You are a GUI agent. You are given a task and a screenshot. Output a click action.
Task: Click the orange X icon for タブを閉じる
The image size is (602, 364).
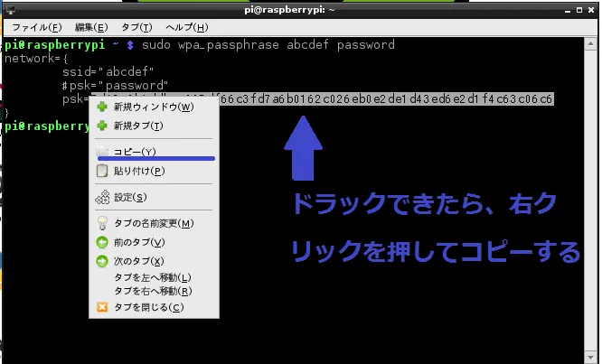pyautogui.click(x=102, y=307)
